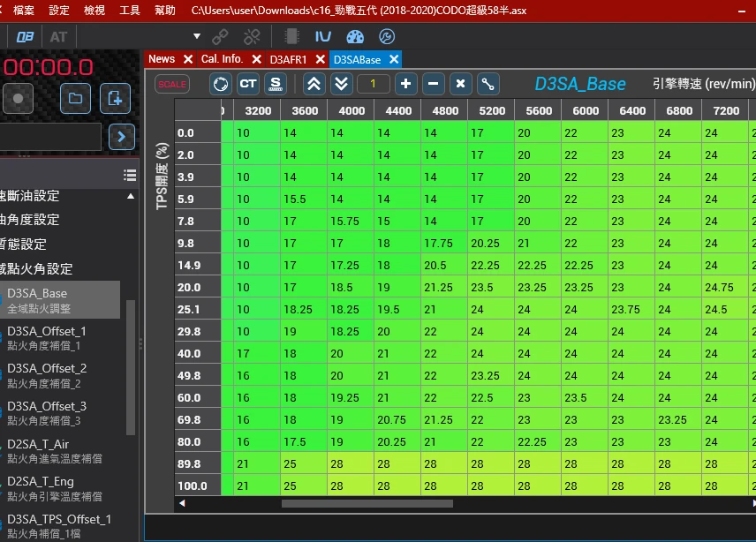The image size is (756, 542).
Task: Open the toolbar dropdown arrow
Action: [x=197, y=36]
